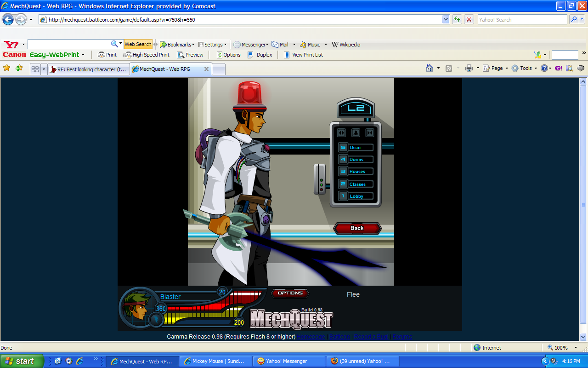Open the game OPTIONS button
Screen dimensions: 588x368
(290, 293)
